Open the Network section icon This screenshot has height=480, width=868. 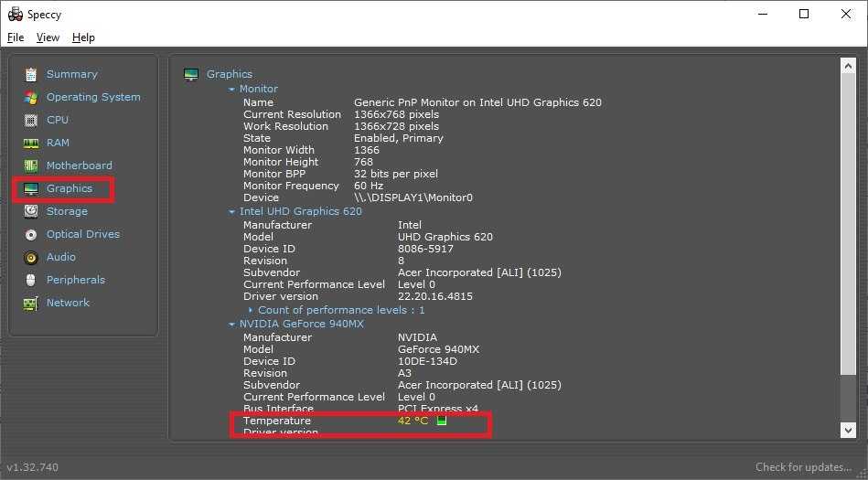click(x=31, y=303)
